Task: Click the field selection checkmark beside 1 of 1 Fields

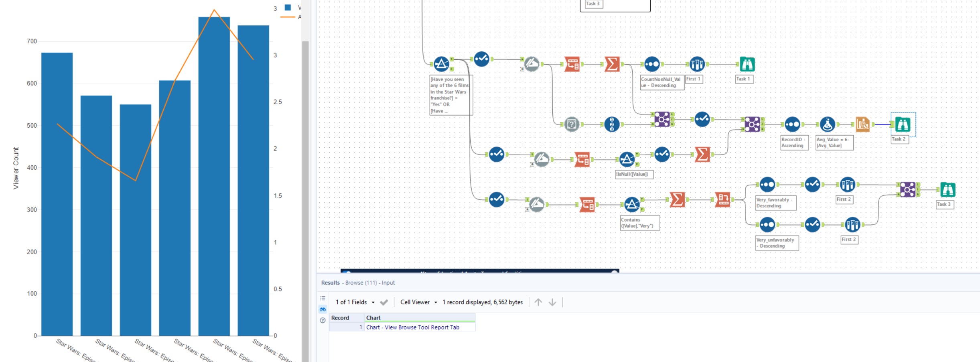Action: pos(384,302)
